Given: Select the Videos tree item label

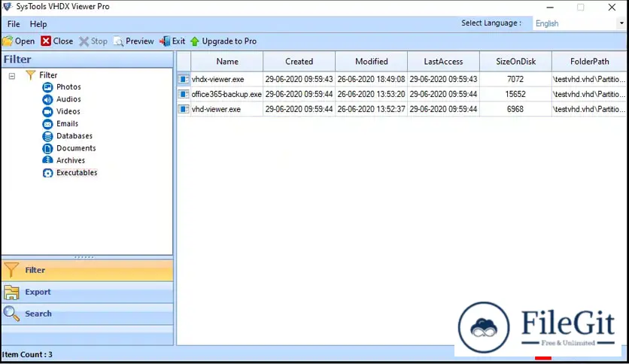Looking at the screenshot, I should coord(68,111).
